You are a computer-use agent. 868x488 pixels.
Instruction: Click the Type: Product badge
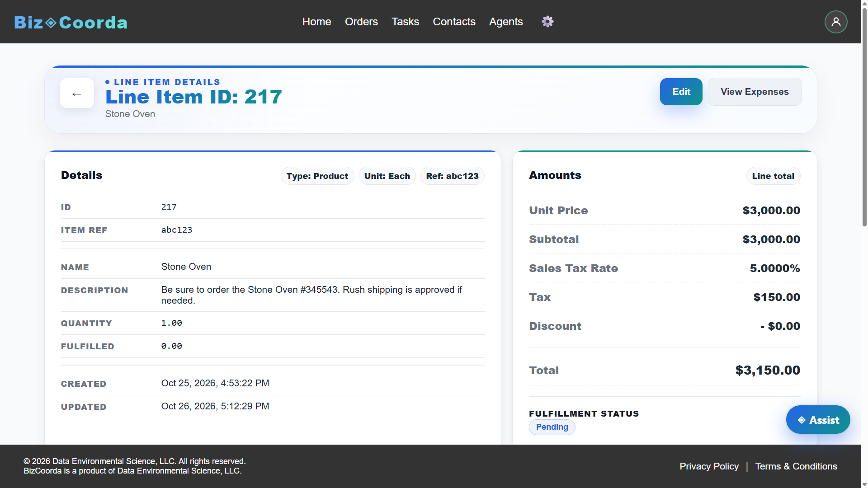[x=317, y=176]
